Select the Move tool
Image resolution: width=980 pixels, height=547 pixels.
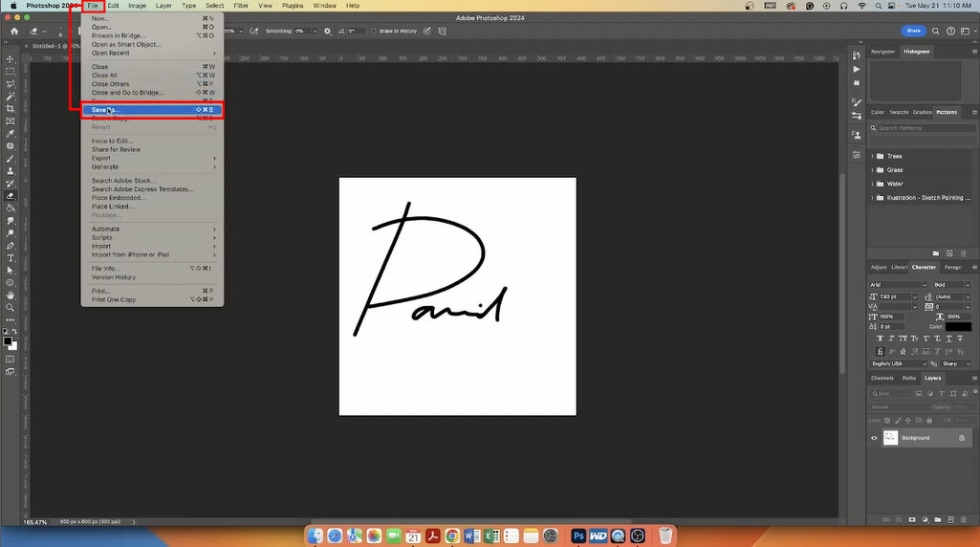pyautogui.click(x=10, y=59)
